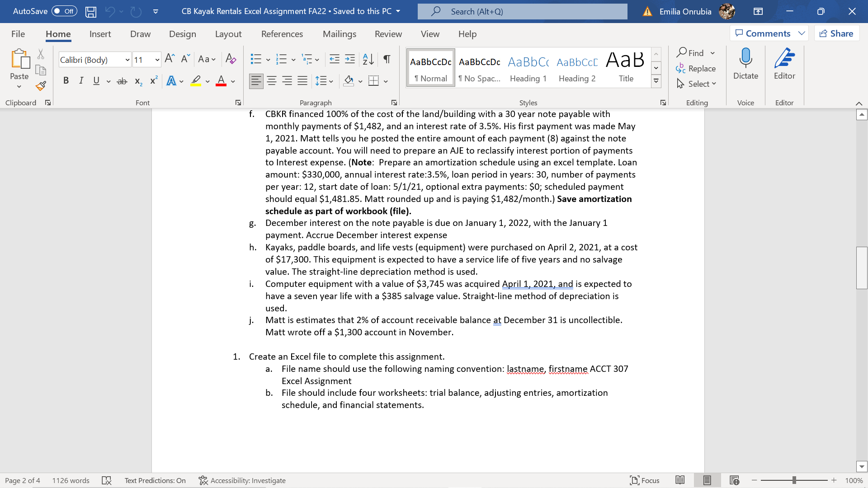Select Print Layout view button
Viewport: 868px width, 488px height.
[707, 480]
